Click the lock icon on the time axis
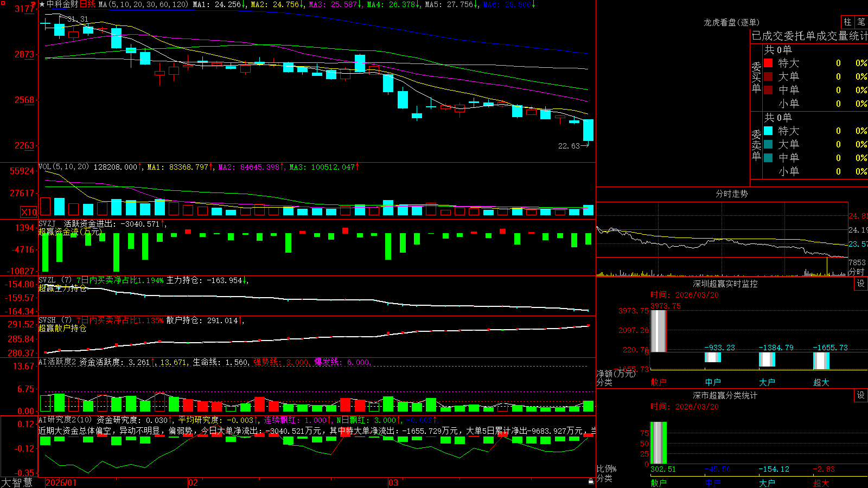The width and height of the screenshot is (868, 488). tap(591, 481)
